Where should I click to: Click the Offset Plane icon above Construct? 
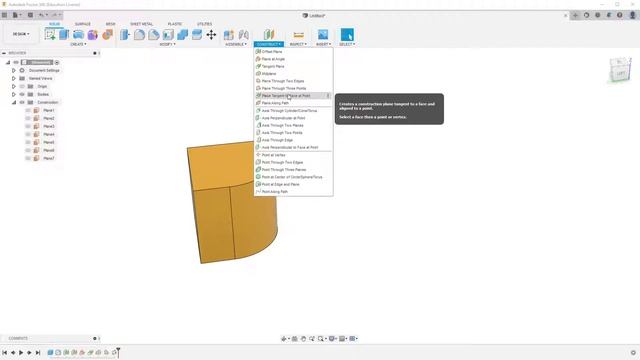click(x=269, y=34)
